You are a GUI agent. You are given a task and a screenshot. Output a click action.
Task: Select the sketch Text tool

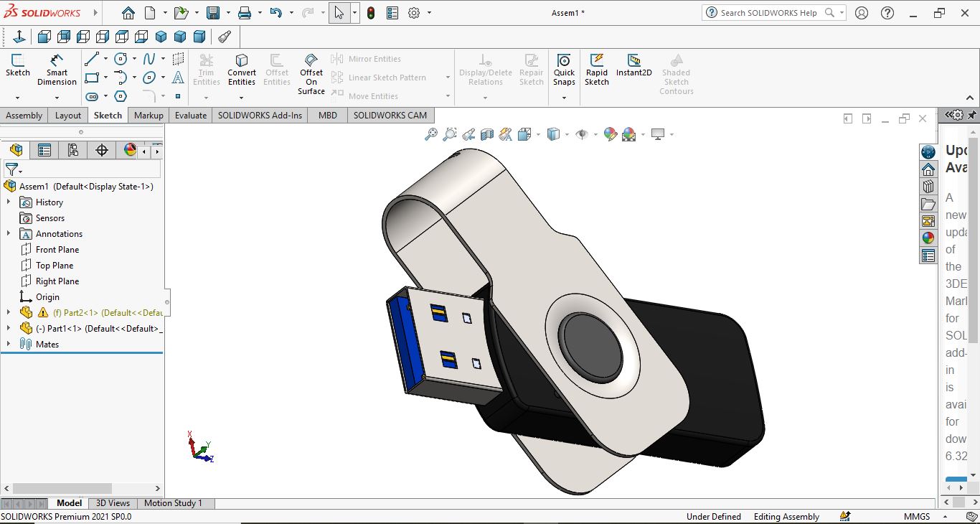pos(178,78)
